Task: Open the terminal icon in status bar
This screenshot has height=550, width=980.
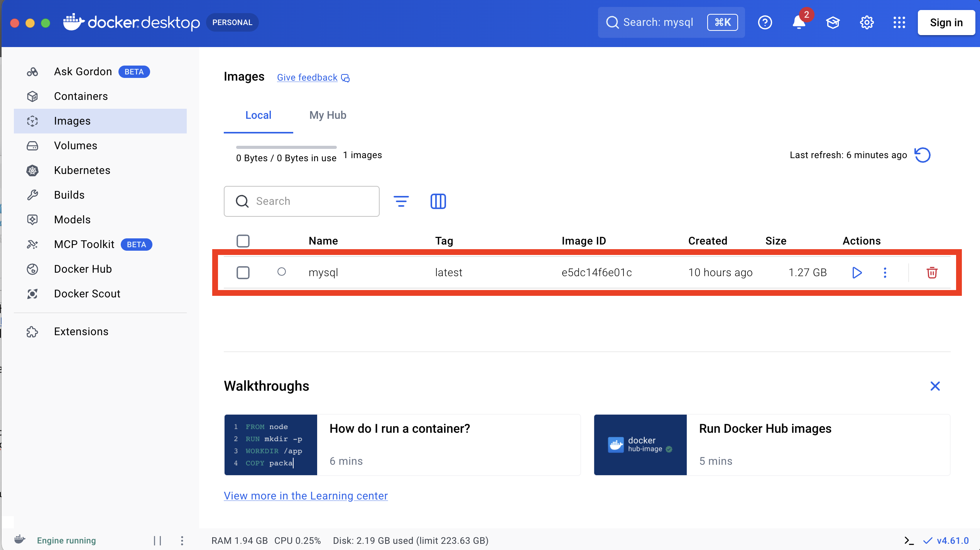Action: pyautogui.click(x=909, y=541)
